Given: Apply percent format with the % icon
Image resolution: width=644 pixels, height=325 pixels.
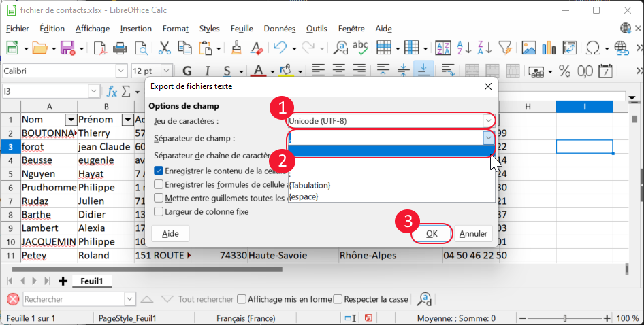Looking at the screenshot, I should tap(564, 71).
